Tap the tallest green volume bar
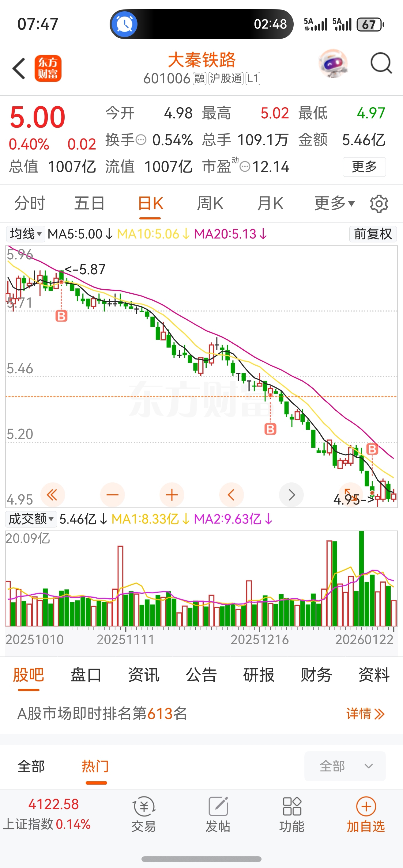The image size is (403, 868). 361,578
